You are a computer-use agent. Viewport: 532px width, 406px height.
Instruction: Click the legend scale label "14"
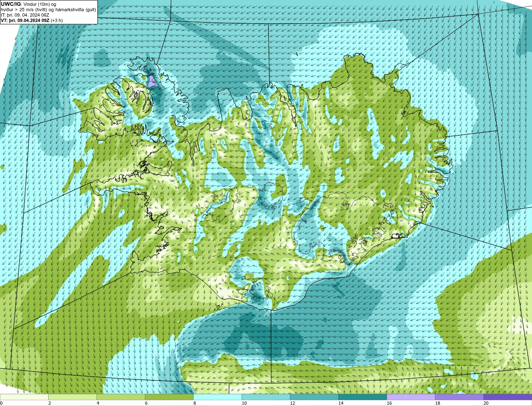click(x=341, y=403)
